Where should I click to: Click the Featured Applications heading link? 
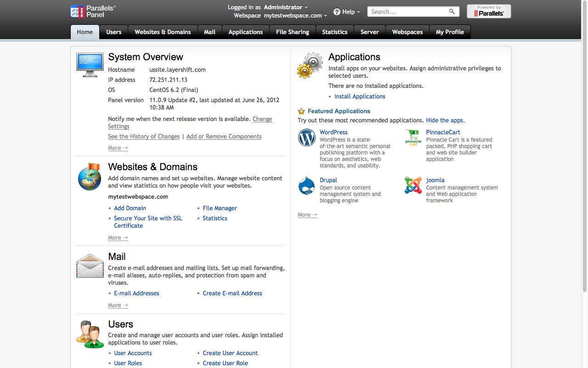339,111
